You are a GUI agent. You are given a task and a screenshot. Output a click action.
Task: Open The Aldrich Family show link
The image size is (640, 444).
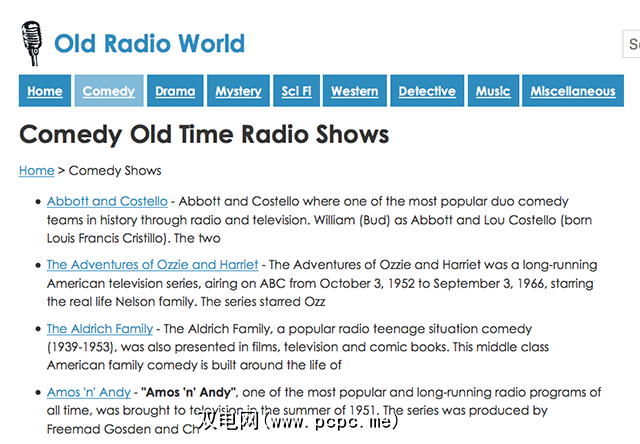tap(100, 329)
